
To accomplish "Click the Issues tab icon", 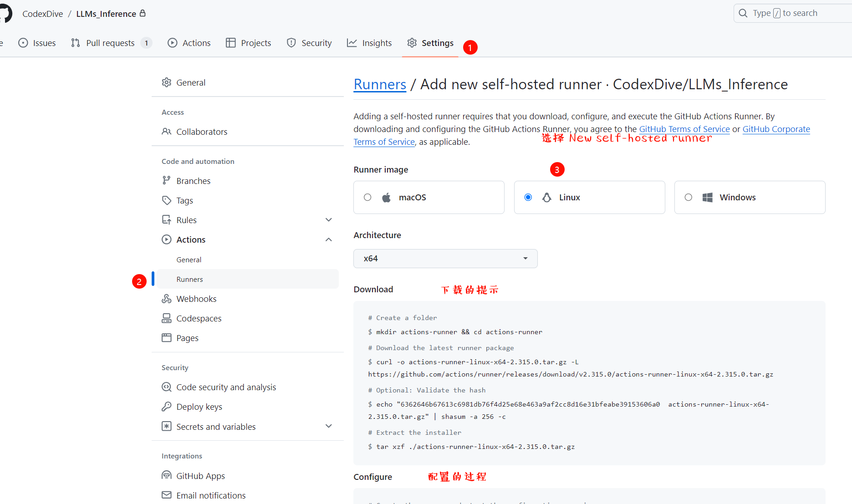I will coord(23,43).
